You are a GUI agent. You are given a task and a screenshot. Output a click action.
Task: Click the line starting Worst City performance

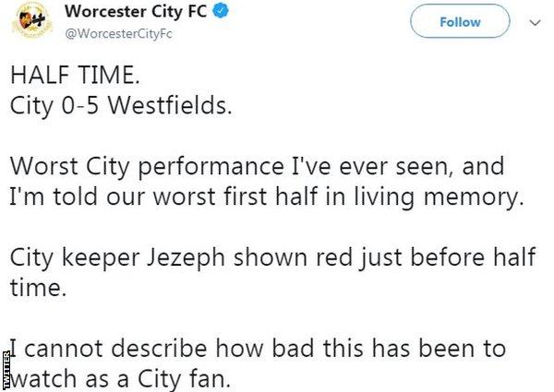[x=257, y=166]
